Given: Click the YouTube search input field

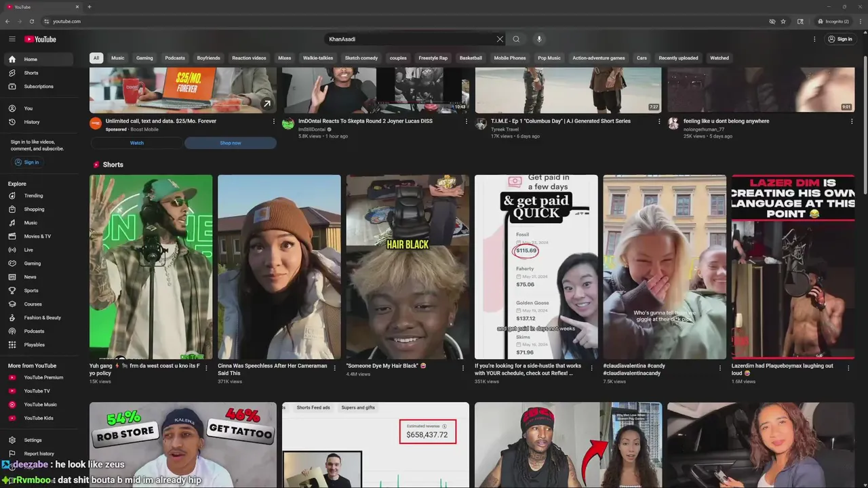Looking at the screenshot, I should click(409, 39).
